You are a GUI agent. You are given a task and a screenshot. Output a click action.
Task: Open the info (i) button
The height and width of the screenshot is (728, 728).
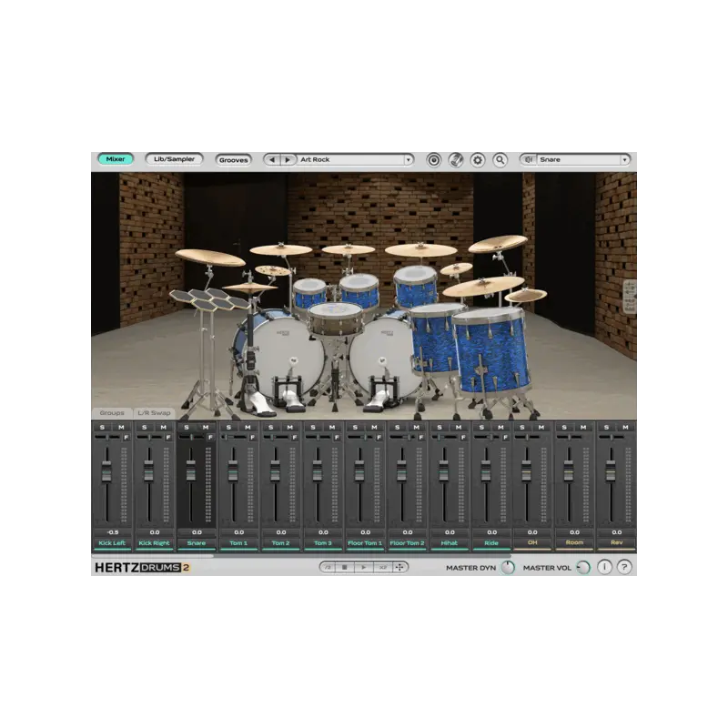pyautogui.click(x=604, y=567)
